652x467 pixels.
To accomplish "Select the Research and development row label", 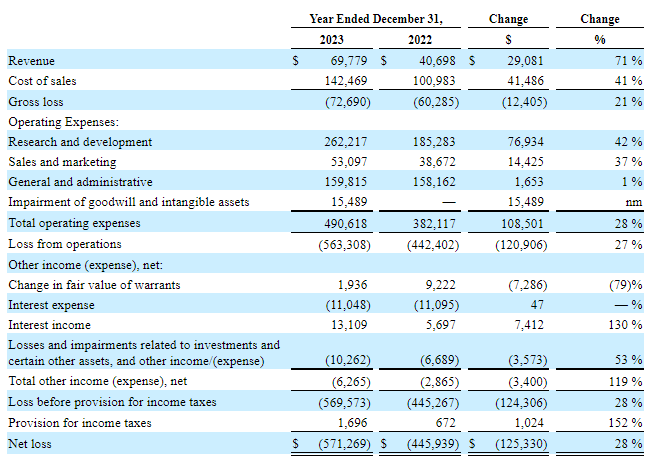I will pyautogui.click(x=80, y=142).
